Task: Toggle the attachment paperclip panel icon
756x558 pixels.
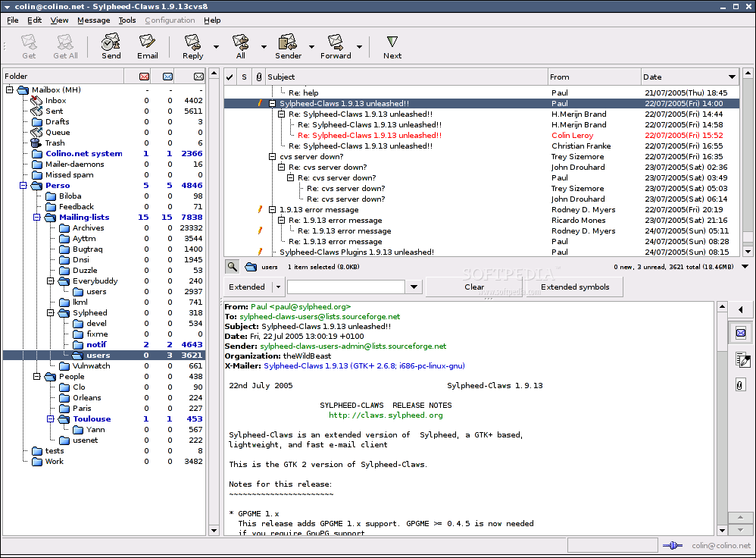Action: [741, 383]
